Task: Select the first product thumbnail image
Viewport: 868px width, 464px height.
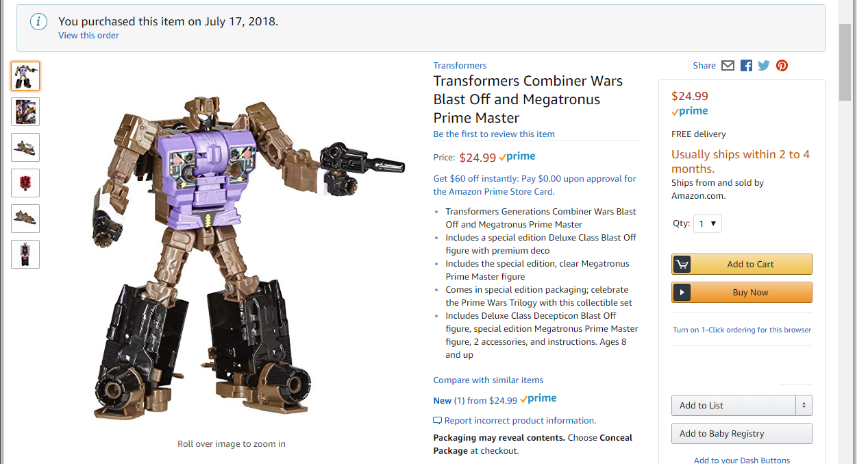Action: [25, 76]
